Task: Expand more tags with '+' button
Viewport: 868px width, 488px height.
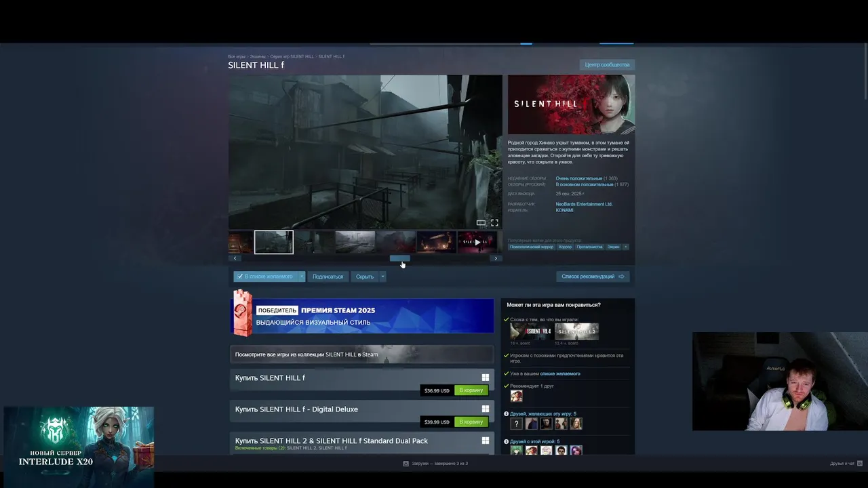Action: coord(626,247)
